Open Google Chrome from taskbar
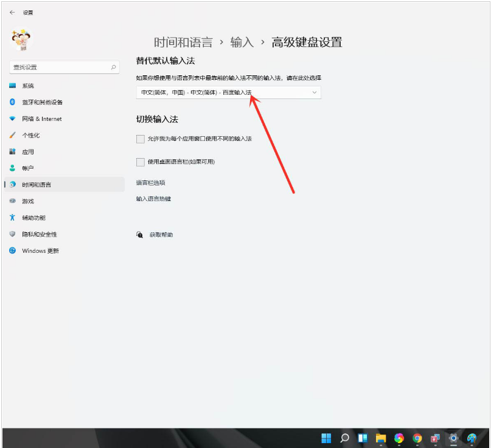 coord(417,438)
